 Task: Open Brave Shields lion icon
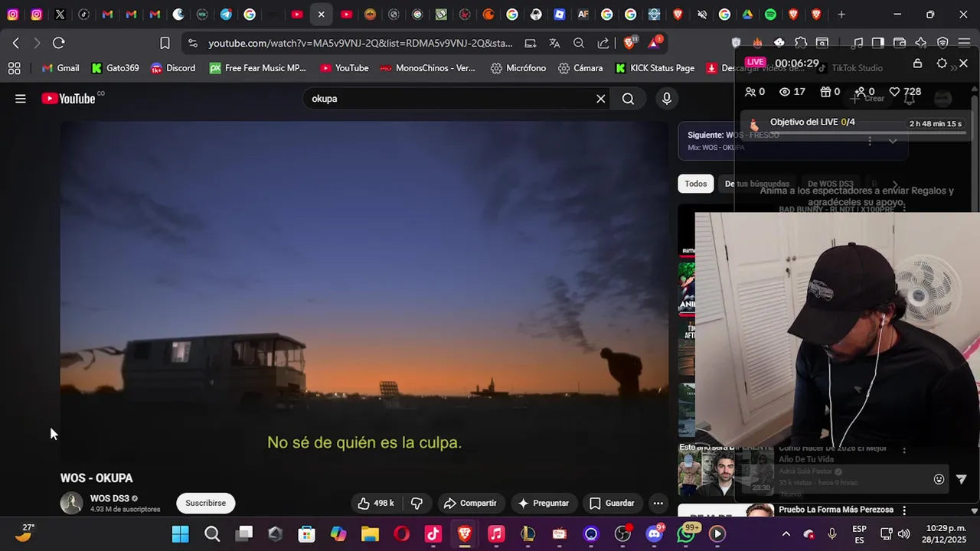pyautogui.click(x=629, y=42)
